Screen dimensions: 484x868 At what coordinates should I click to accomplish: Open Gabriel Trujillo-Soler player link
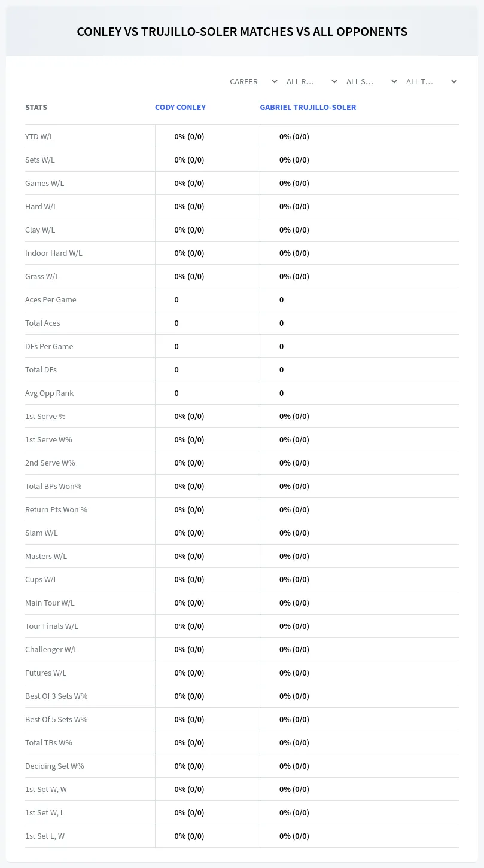click(x=308, y=108)
